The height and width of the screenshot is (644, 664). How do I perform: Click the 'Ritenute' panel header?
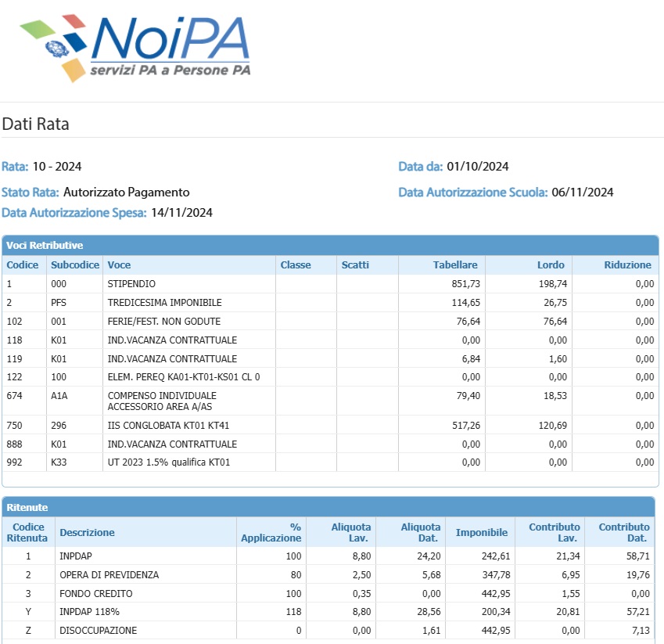[x=328, y=507]
